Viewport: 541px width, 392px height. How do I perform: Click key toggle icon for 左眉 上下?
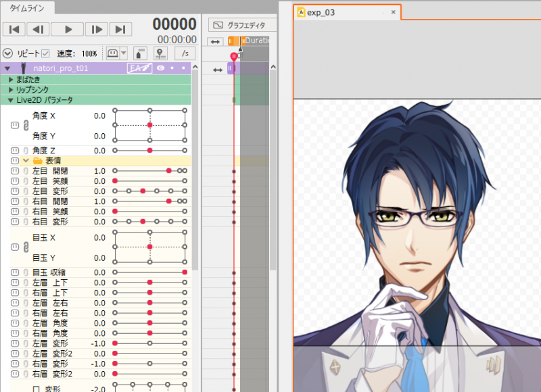coord(14,283)
